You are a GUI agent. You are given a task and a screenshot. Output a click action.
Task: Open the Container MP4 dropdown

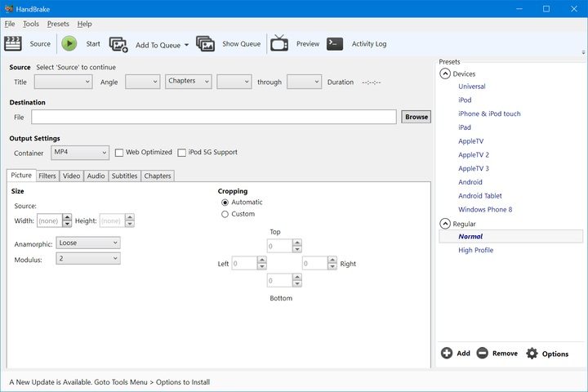pos(80,153)
